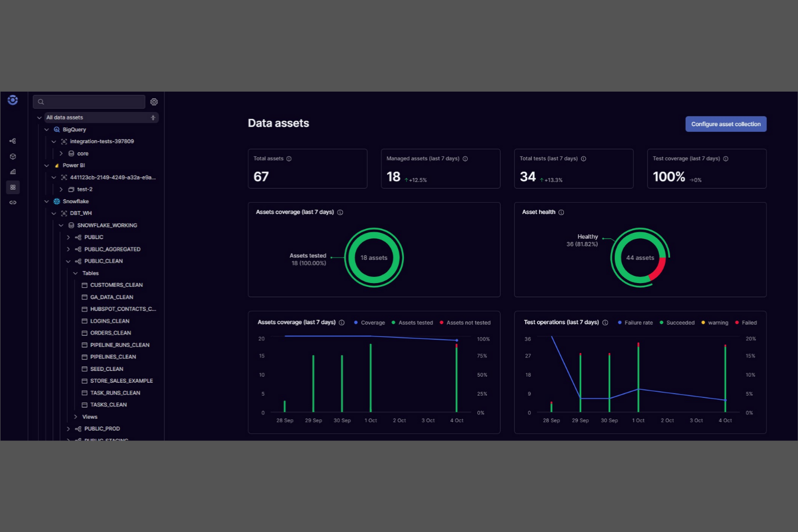This screenshot has height=532, width=798.
Task: Expand the test-2 node under Power BI
Action: [61, 189]
